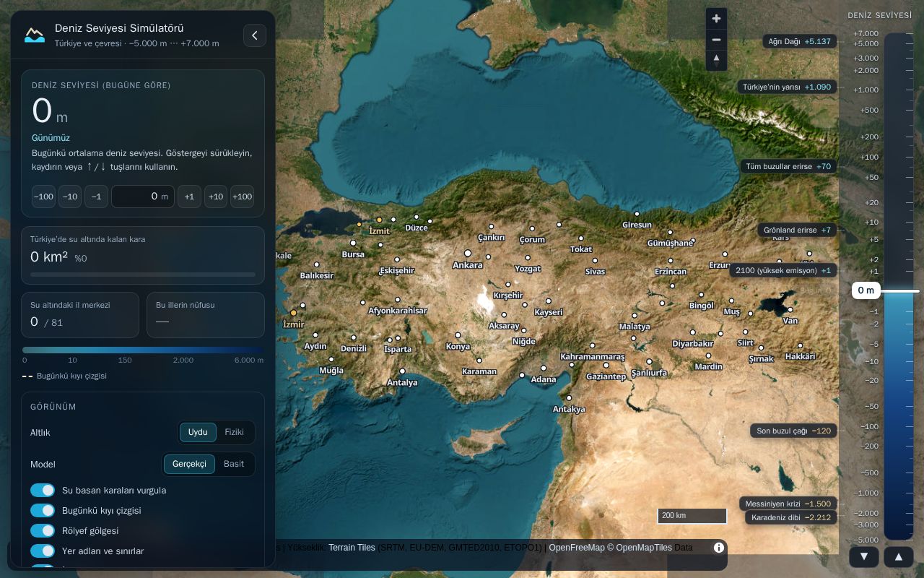Toggle Yer adları ve sınırlar switch
924x578 pixels.
[43, 551]
